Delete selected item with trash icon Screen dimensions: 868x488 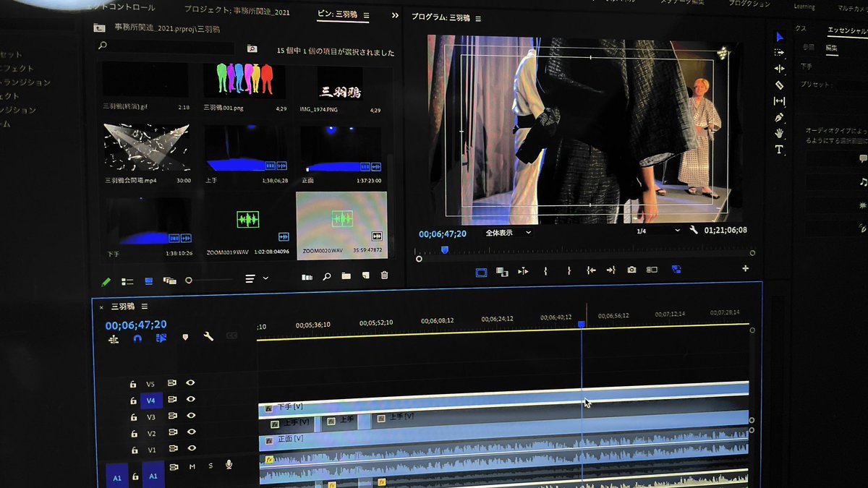(384, 275)
